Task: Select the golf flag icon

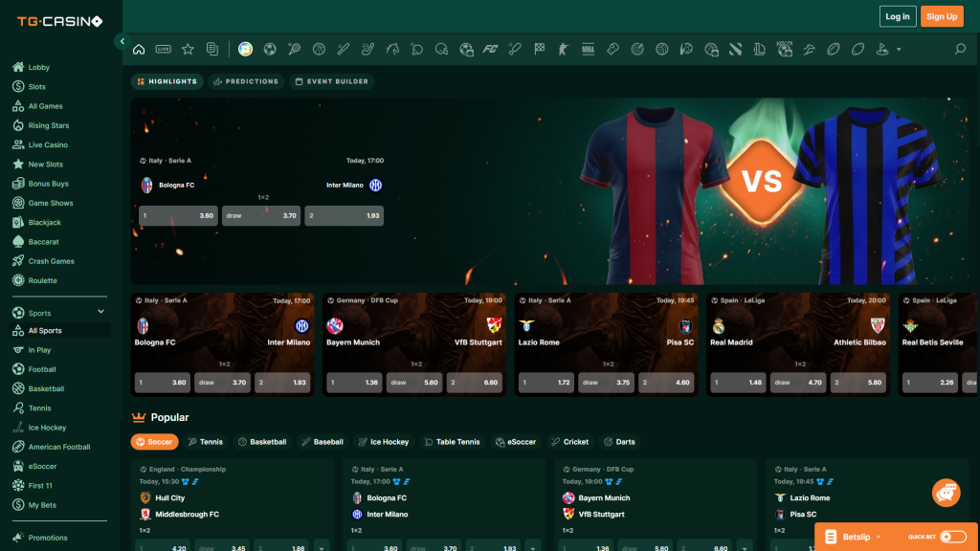Action: 882,50
